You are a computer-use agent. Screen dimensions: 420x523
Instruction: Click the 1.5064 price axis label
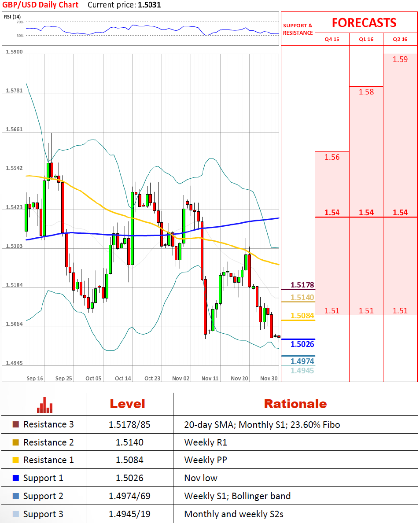coord(15,324)
